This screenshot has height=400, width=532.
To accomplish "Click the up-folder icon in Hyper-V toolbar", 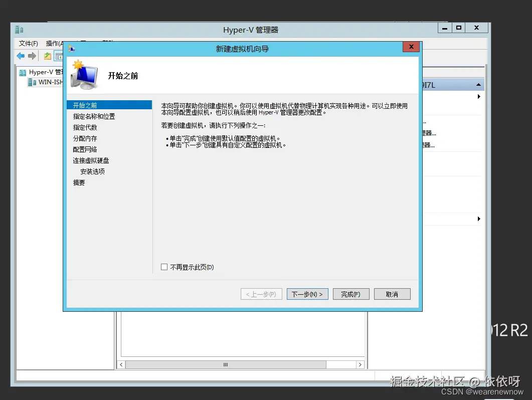I will coord(48,56).
